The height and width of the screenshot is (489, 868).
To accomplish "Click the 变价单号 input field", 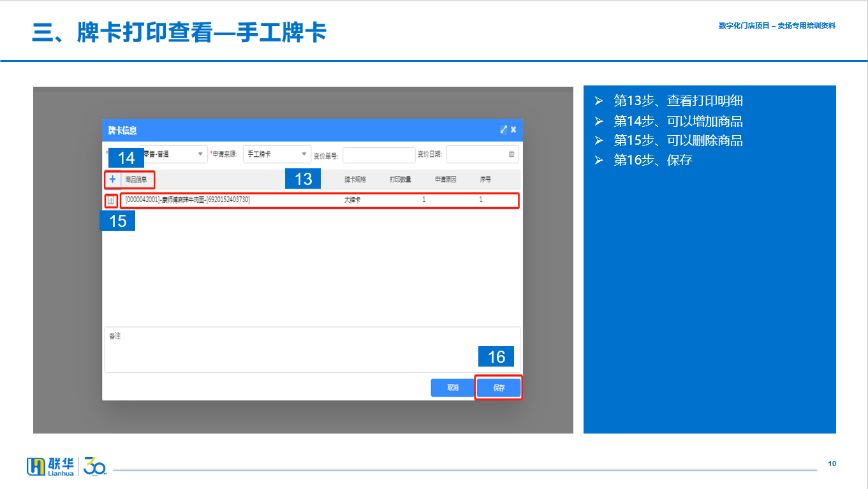I will pyautogui.click(x=379, y=155).
